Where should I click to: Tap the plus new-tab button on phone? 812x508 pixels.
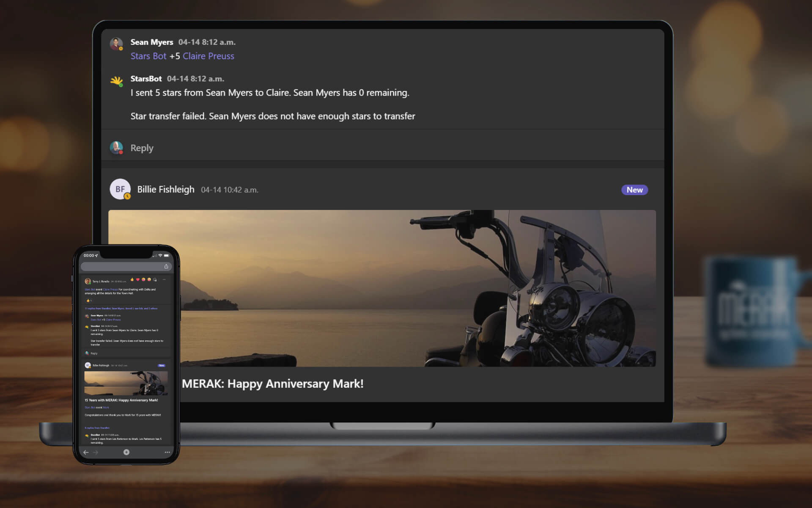tap(126, 452)
